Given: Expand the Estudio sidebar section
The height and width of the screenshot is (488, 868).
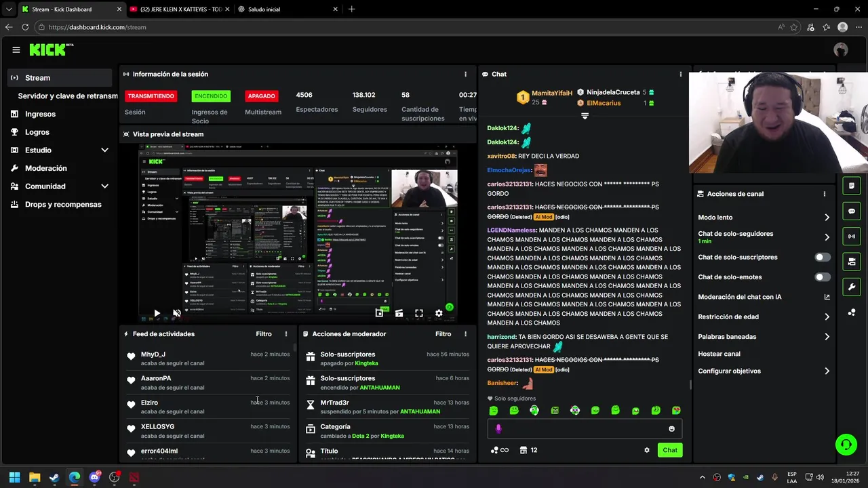Looking at the screenshot, I should [104, 150].
